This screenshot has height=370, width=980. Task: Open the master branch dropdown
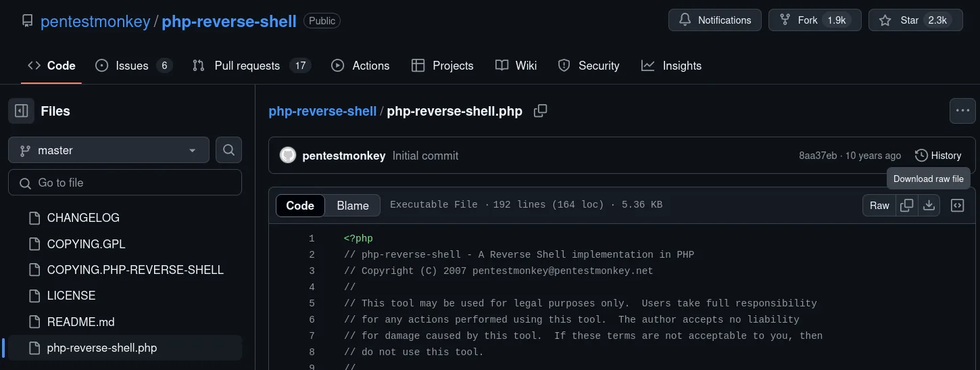pos(109,150)
